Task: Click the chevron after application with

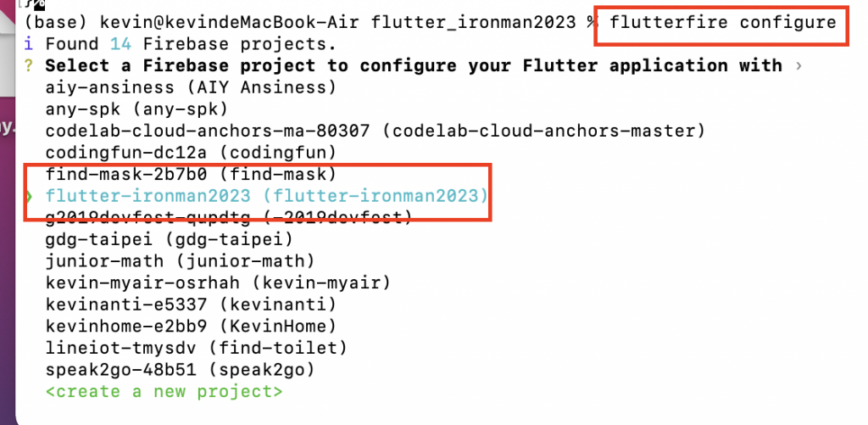Action: [x=798, y=66]
